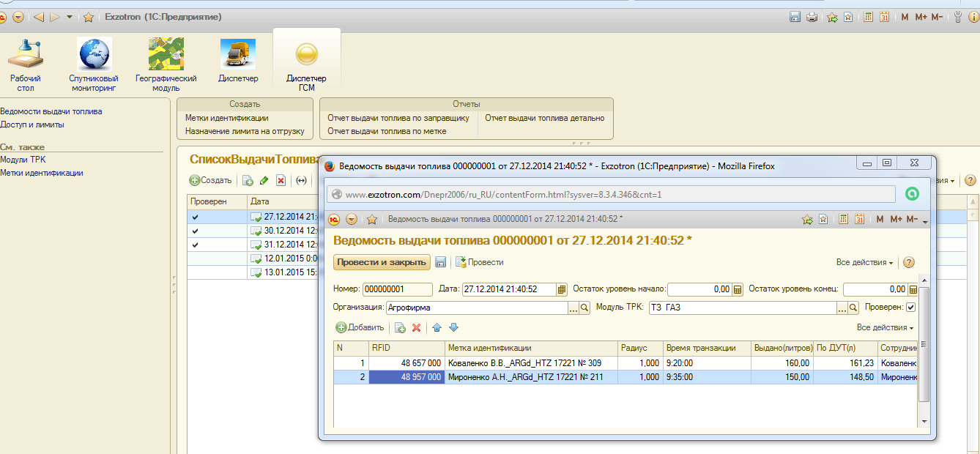Switch to the Диспетчер truck section
The height and width of the screenshot is (454, 980).
(x=238, y=62)
